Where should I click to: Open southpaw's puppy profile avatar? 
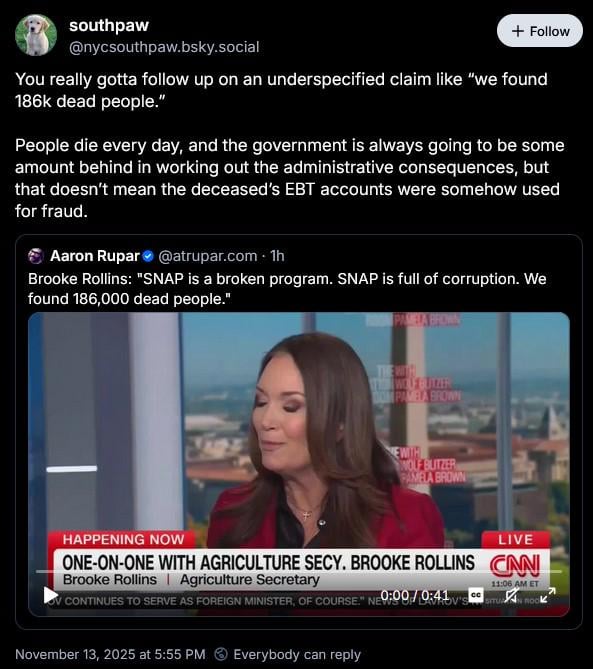point(36,35)
